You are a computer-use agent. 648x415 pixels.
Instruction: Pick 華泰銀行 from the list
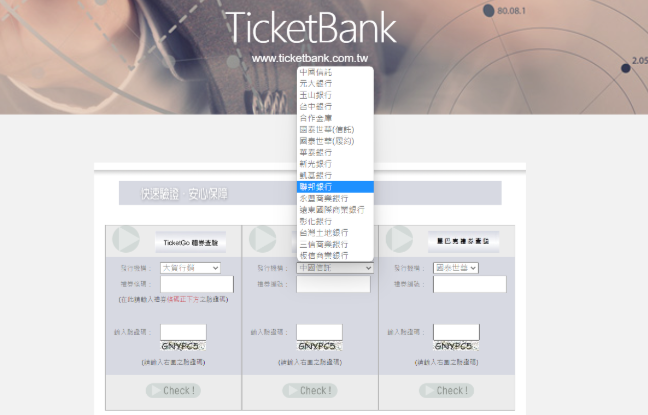335,153
